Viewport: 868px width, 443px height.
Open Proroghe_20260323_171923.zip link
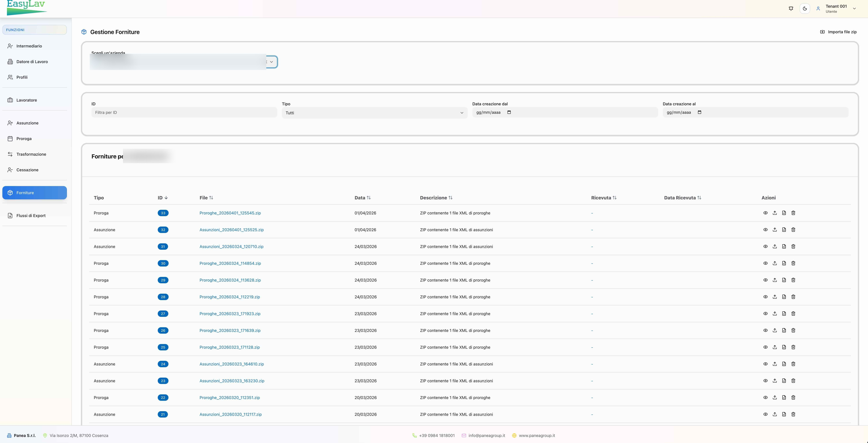230,314
